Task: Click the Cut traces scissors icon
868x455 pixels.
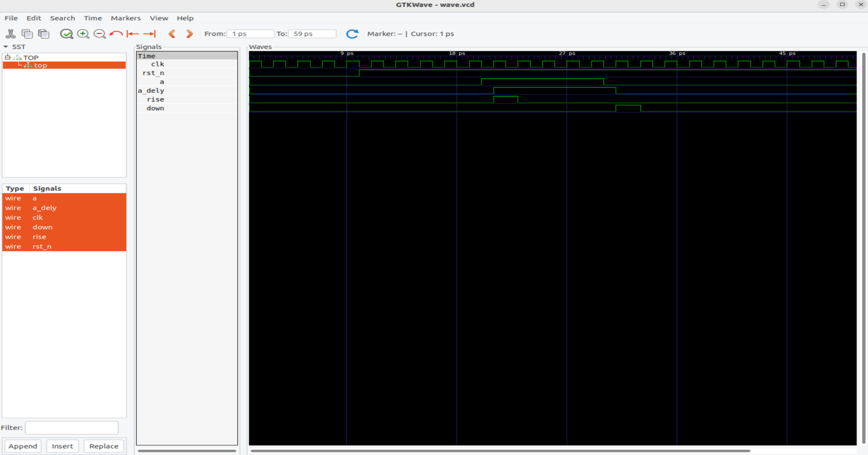Action: [x=11, y=34]
